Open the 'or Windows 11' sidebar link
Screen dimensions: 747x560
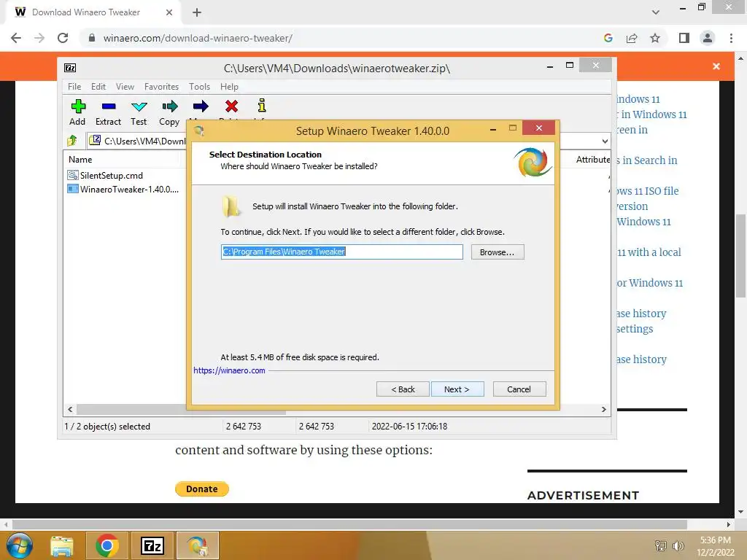pos(650,283)
